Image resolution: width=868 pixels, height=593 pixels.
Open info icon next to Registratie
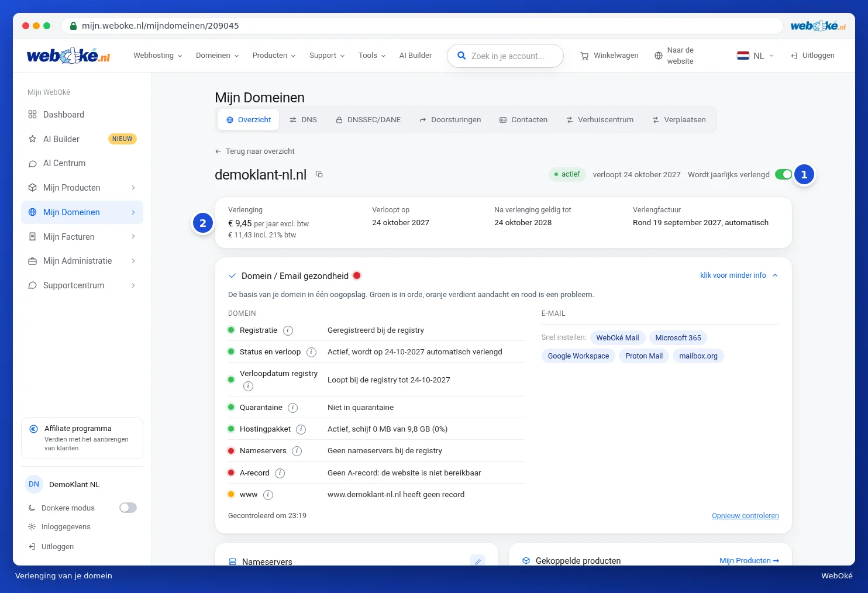tap(288, 330)
